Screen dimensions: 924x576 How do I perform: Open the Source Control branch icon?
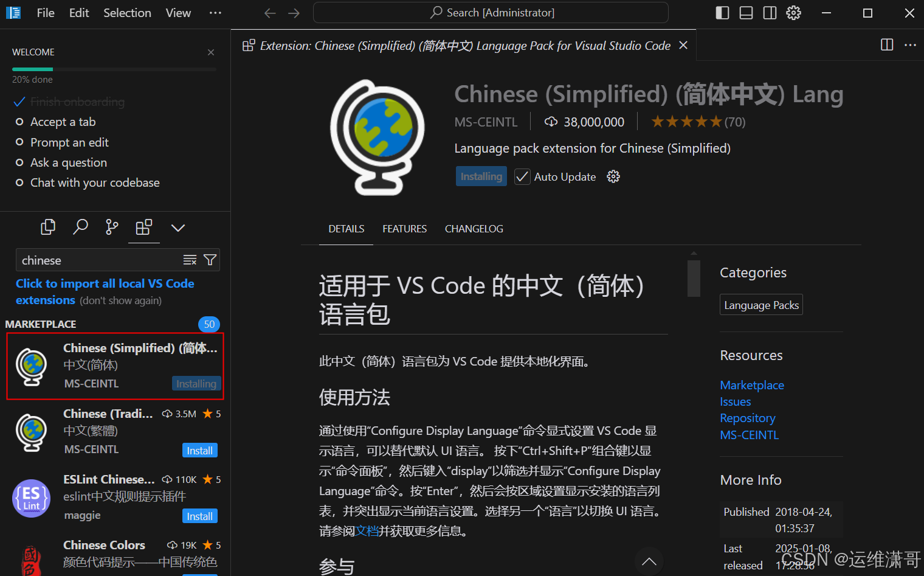pyautogui.click(x=112, y=227)
